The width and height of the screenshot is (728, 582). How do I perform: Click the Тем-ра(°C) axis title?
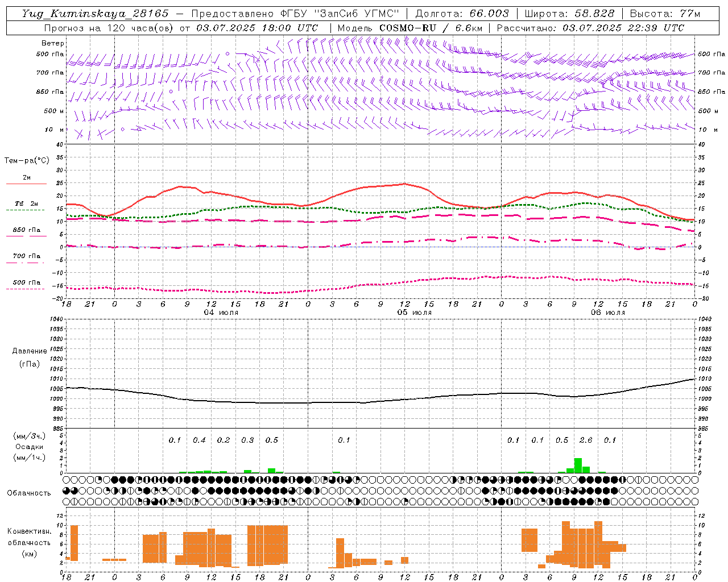[27, 161]
